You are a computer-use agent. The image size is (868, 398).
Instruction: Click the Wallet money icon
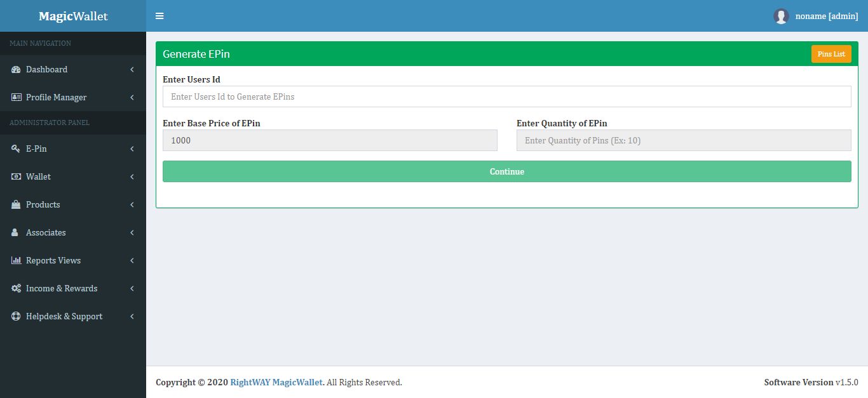(x=16, y=176)
